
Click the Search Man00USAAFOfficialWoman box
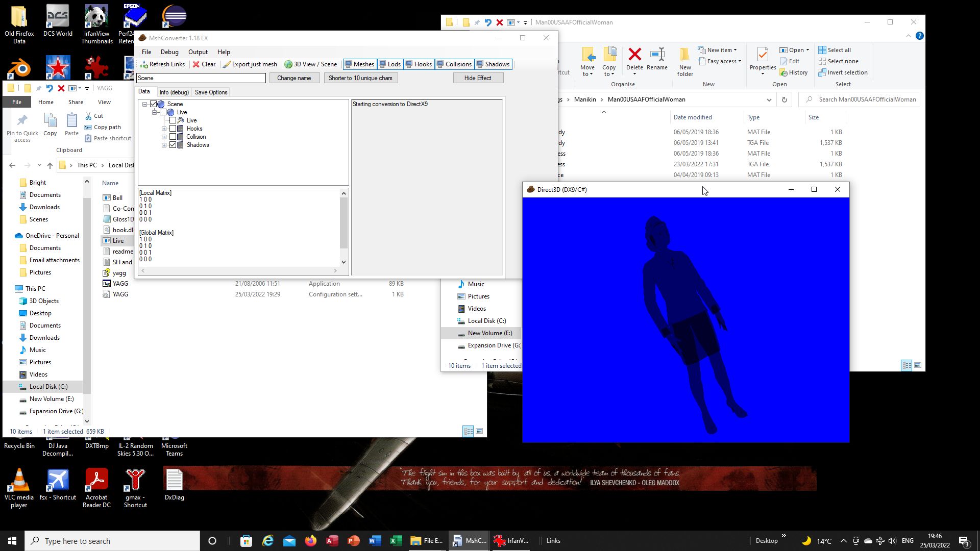click(859, 99)
